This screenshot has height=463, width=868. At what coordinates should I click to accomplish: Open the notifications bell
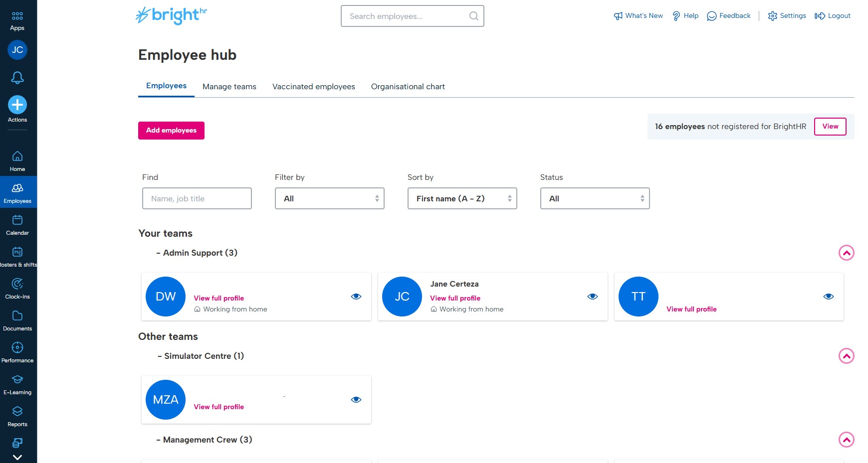pyautogui.click(x=17, y=78)
